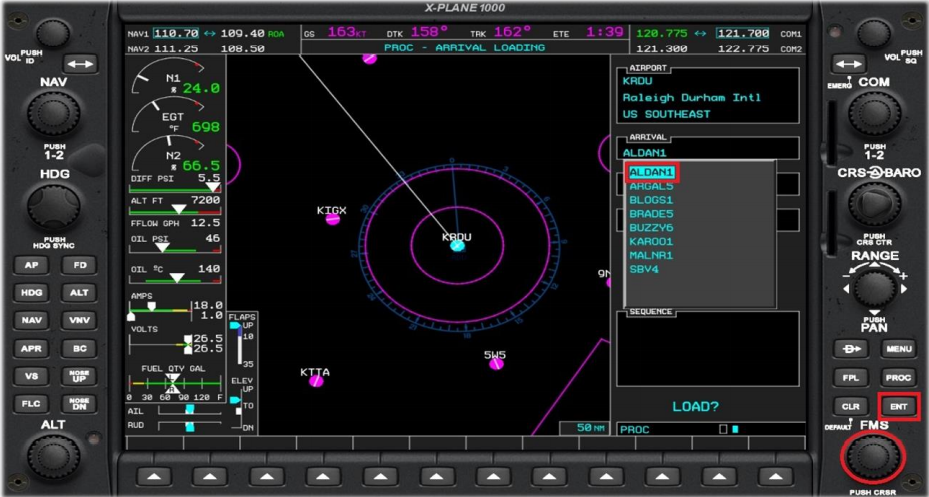Select BLOGS1 in the arrival list
The image size is (929, 497).
651,200
